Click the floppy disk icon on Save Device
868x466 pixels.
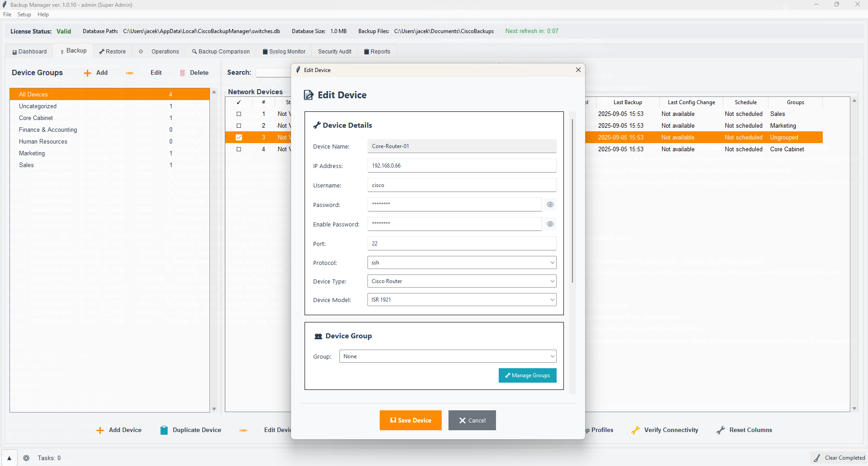(393, 420)
